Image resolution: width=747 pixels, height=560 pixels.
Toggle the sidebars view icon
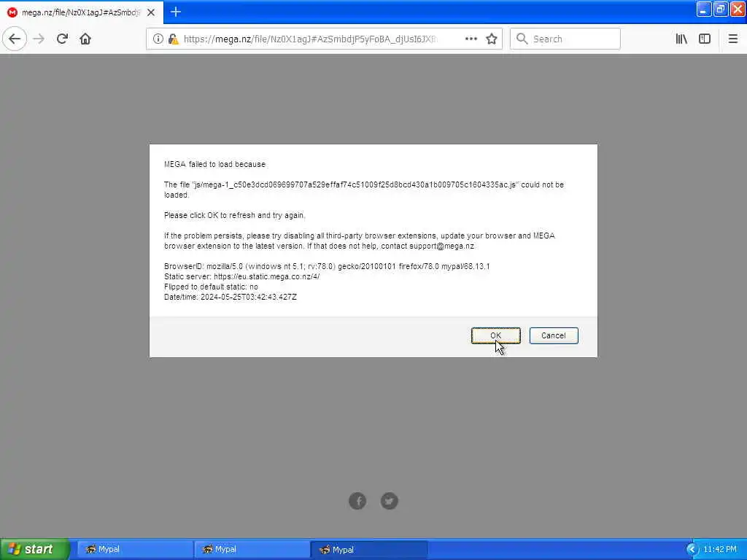[x=705, y=39]
